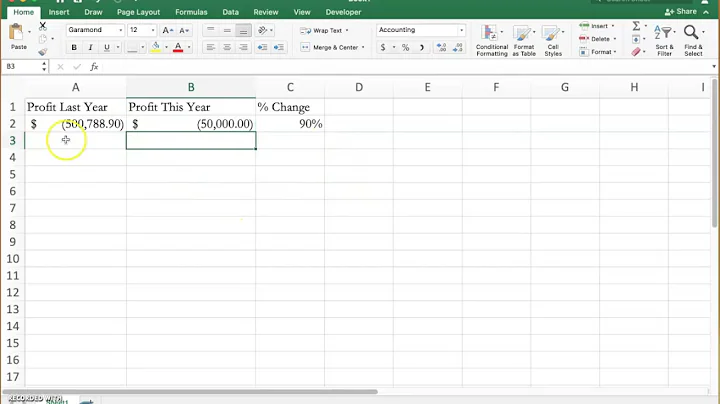Toggle Italic formatting
Image resolution: width=720 pixels, height=404 pixels.
tap(90, 47)
